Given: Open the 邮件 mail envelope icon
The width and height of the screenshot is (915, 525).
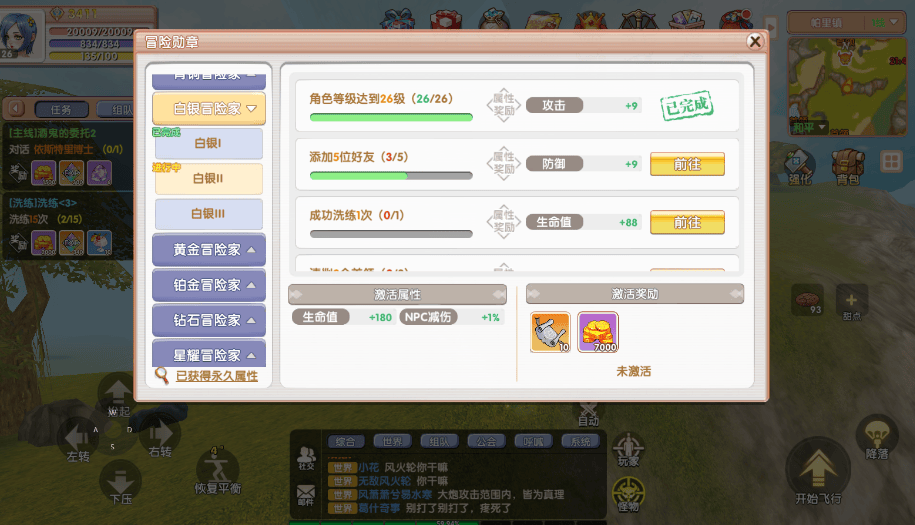Looking at the screenshot, I should coord(306,494).
